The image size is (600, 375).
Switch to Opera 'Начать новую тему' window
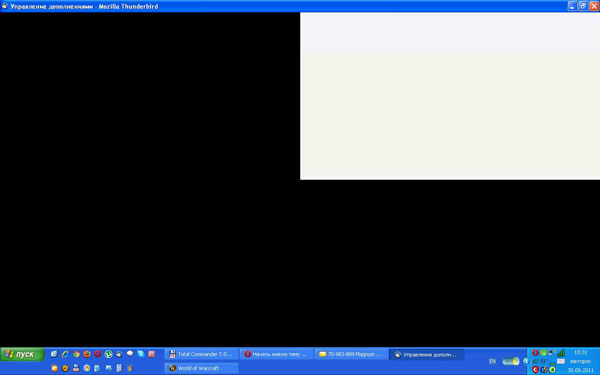[276, 354]
